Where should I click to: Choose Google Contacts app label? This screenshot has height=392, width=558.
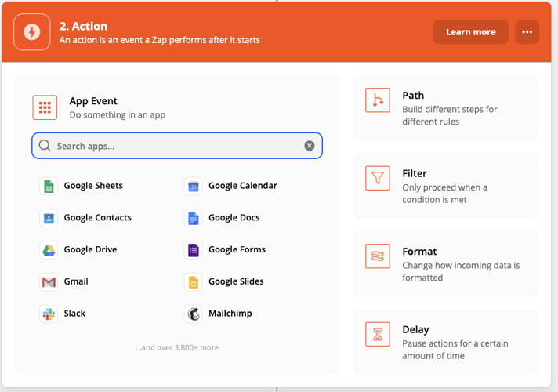pos(97,217)
